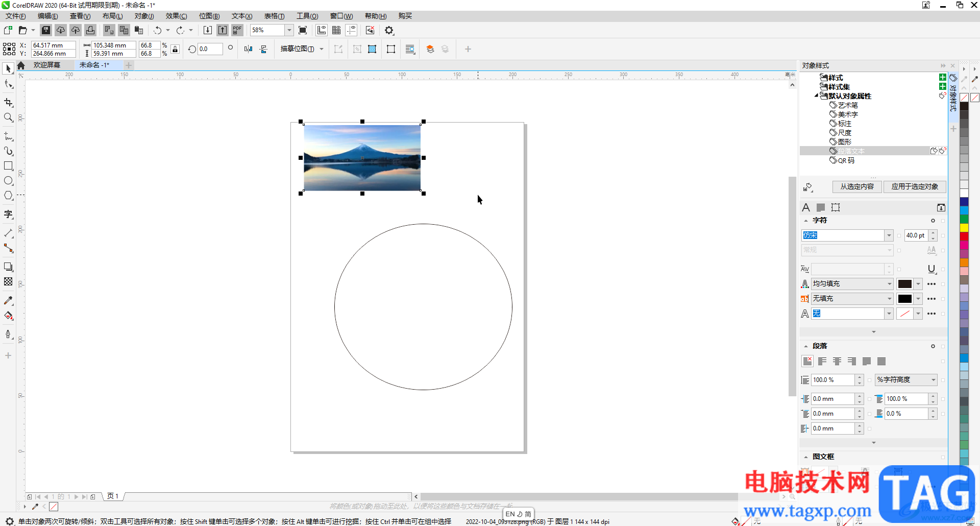Viewport: 980px width, 526px height.
Task: Toggle the Underline button in Character section
Action: (932, 269)
